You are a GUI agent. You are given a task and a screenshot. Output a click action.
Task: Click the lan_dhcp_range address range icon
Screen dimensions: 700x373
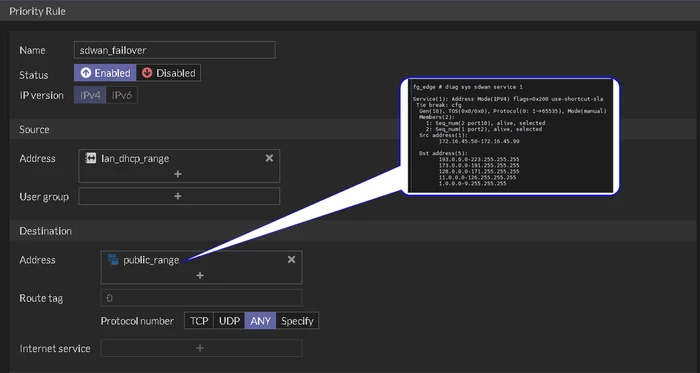point(91,158)
